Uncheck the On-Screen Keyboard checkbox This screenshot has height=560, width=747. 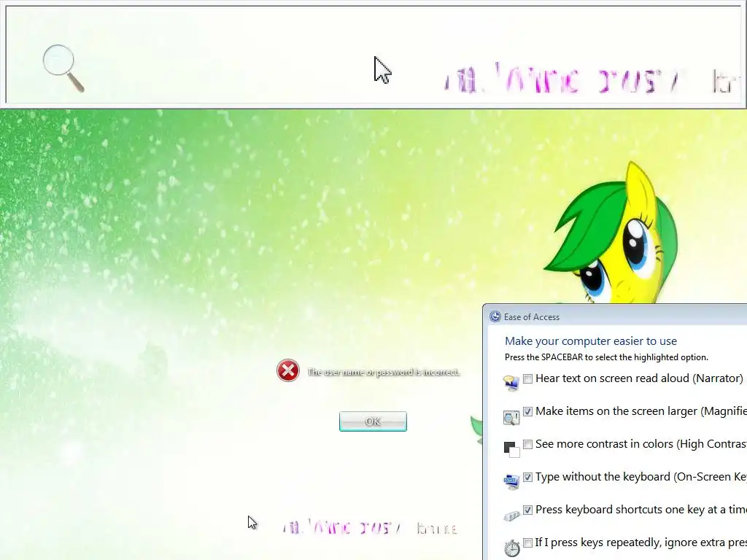point(528,477)
